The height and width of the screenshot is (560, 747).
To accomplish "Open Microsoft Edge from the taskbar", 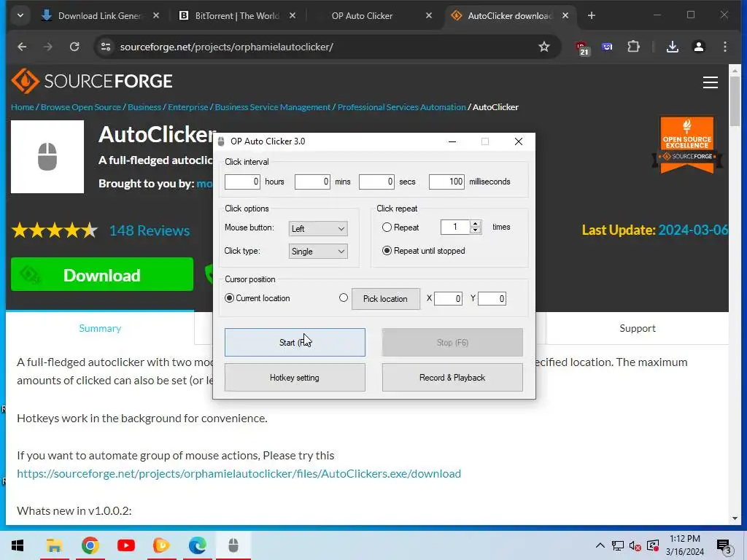I will tap(197, 545).
